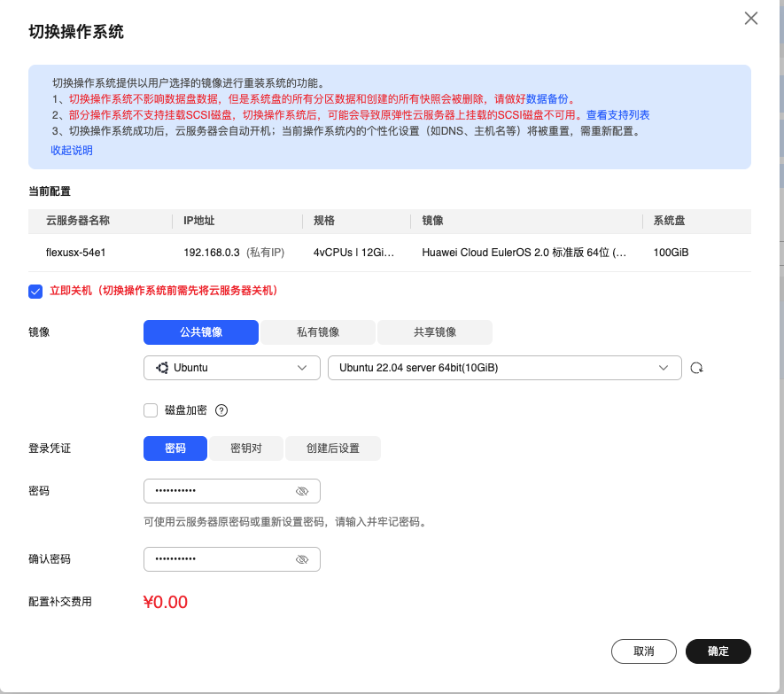Click the 云服务器名称 column header

tap(78, 221)
